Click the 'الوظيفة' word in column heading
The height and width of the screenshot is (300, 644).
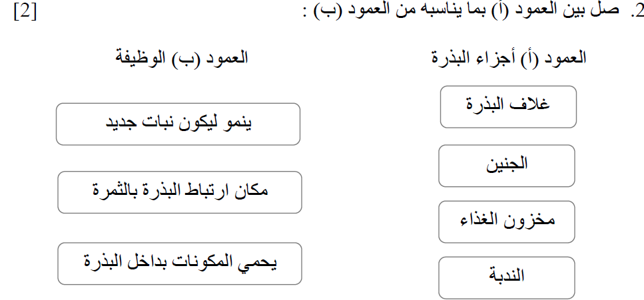coord(139,57)
